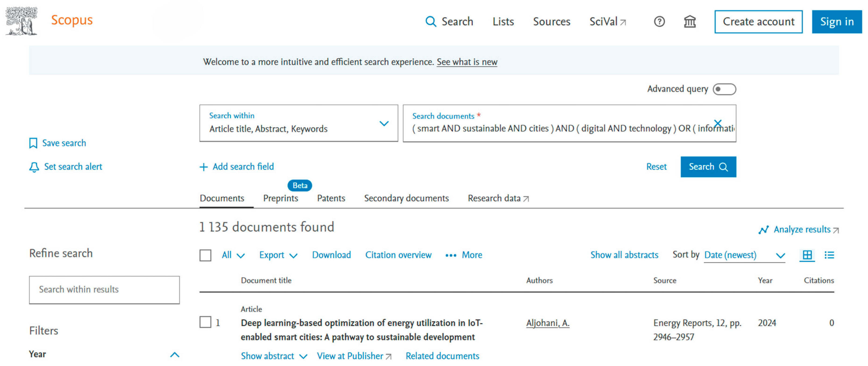Toggle the Advanced query switch
This screenshot has width=868, height=366.
point(724,89)
